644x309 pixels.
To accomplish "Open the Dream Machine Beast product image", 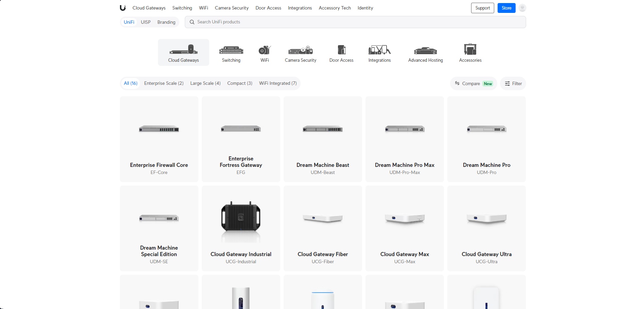I will coord(323,129).
